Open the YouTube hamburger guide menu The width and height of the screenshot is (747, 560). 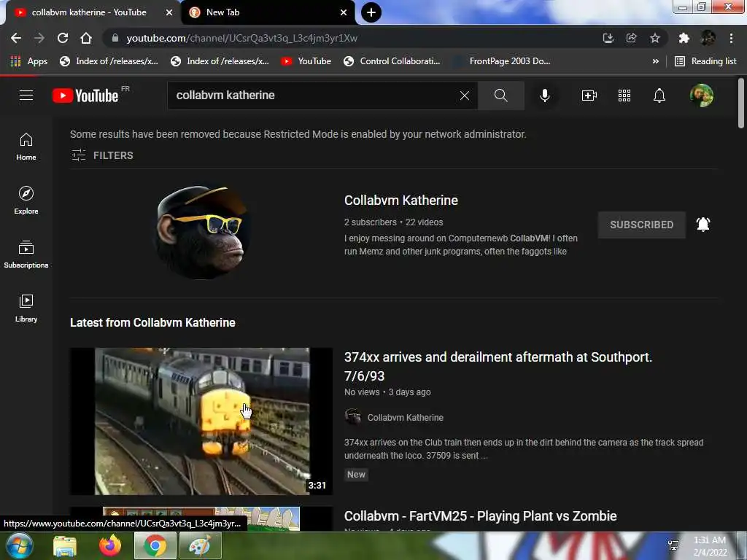click(x=26, y=96)
